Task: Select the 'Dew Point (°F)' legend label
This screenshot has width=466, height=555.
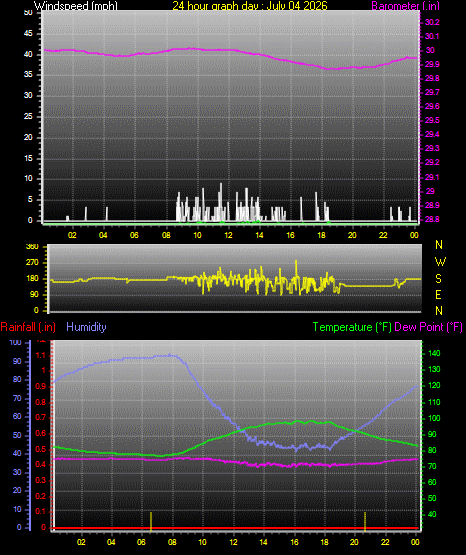Action: (x=428, y=327)
